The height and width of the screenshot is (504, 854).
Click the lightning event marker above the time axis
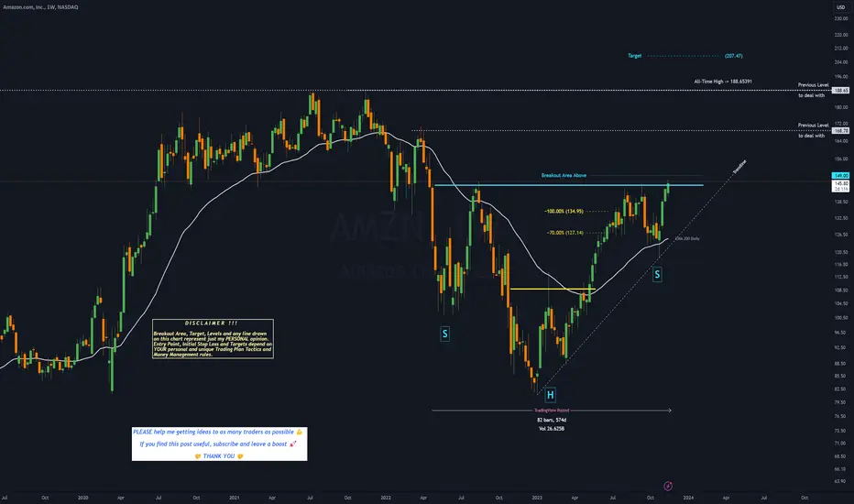[x=668, y=486]
